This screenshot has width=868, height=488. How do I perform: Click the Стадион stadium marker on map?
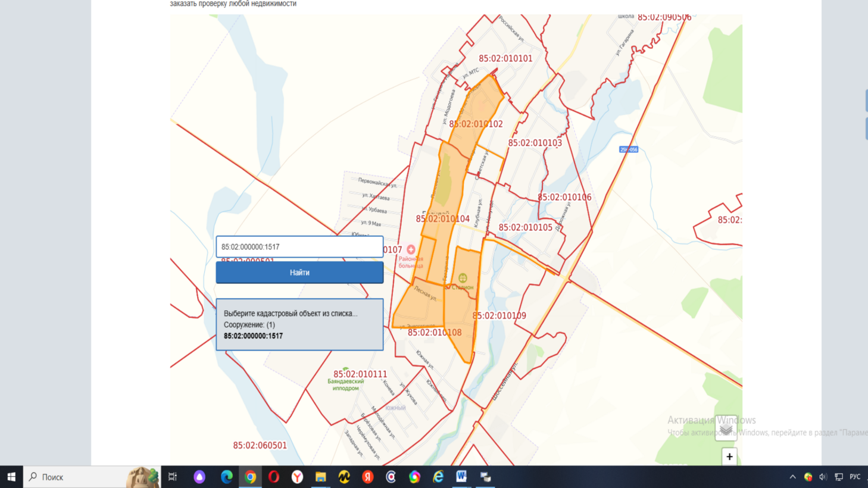[x=463, y=278]
